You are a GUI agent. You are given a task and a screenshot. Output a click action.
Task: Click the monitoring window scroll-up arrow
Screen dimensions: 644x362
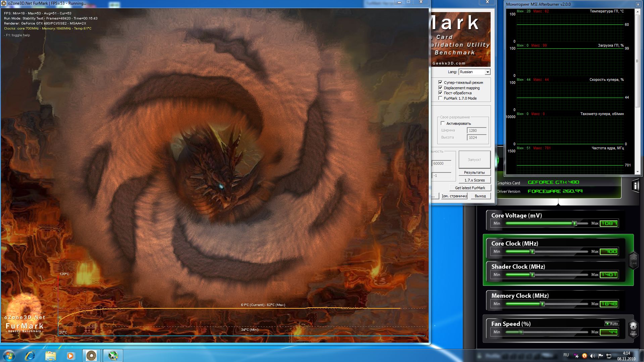(x=638, y=11)
